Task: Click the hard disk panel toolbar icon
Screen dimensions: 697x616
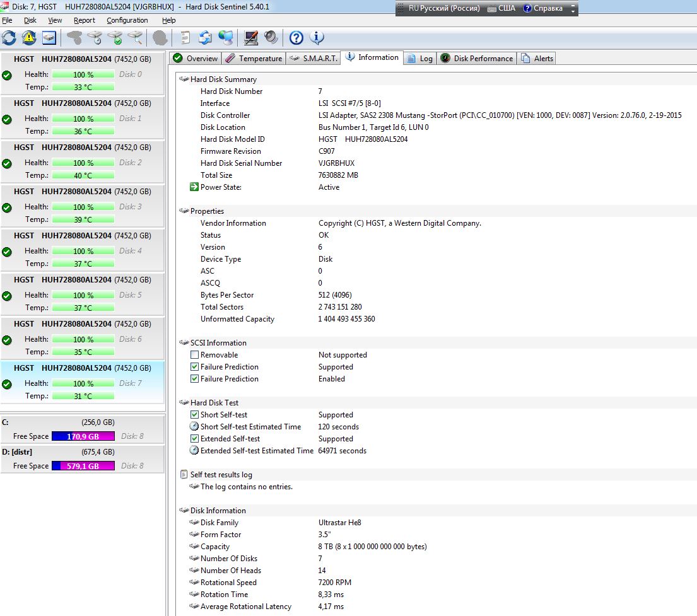Action: (49, 38)
